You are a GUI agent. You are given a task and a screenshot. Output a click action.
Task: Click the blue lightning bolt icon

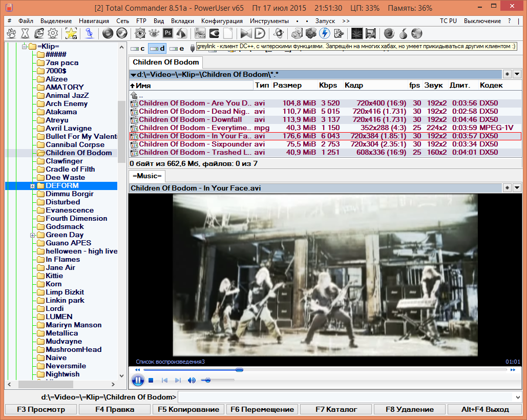click(x=325, y=33)
